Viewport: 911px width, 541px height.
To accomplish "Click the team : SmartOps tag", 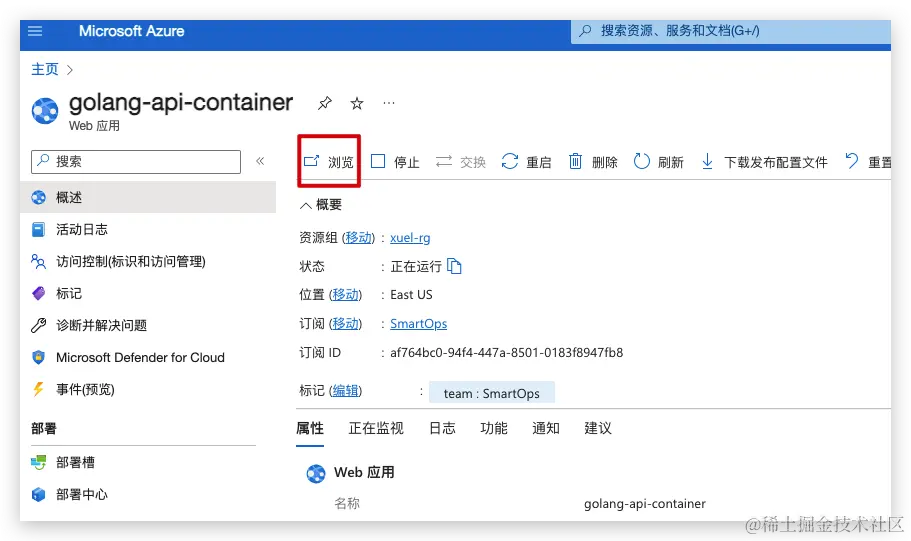I will pyautogui.click(x=492, y=393).
